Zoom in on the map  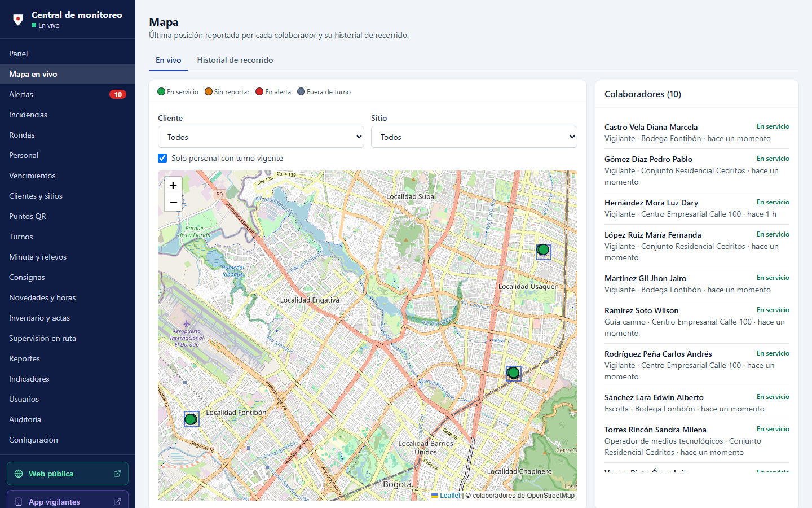tap(173, 186)
